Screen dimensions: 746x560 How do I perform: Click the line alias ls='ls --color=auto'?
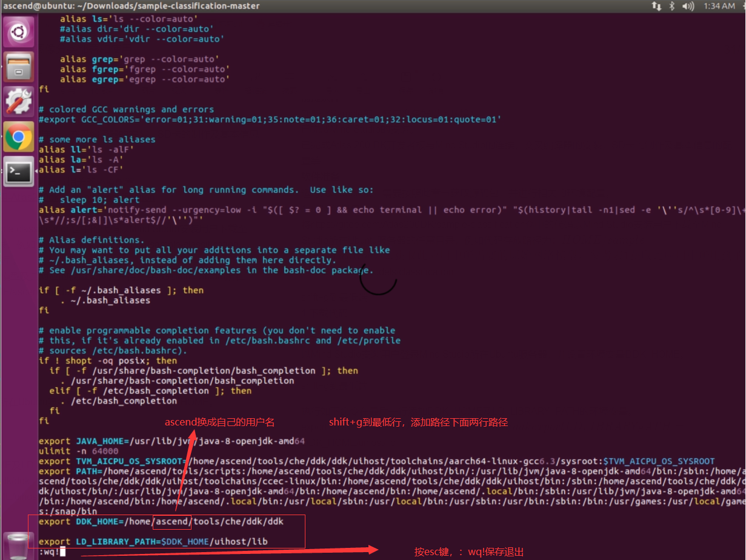click(129, 19)
